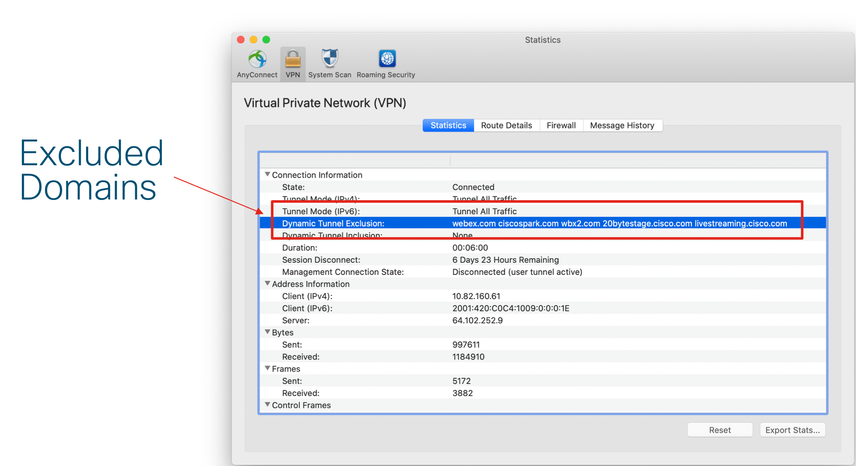Click the 6 Days 23 Hours Remaining value
Screen dimensions: 856x466
pyautogui.click(x=506, y=260)
